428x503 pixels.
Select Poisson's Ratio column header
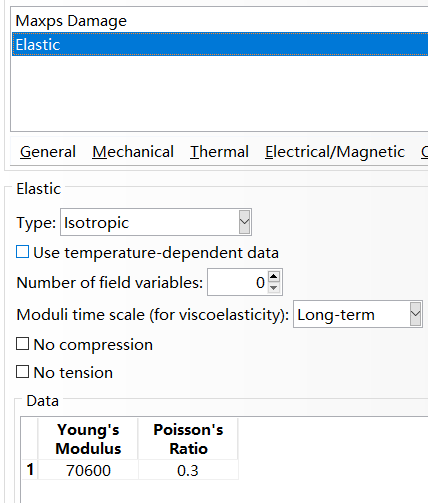click(x=188, y=439)
